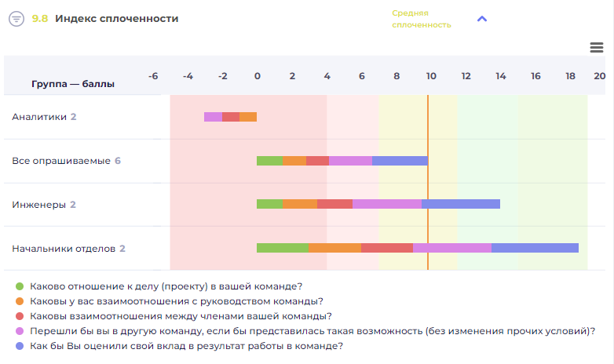This screenshot has width=614, height=364.
Task: Toggle green legend dot for project attitude
Action: (x=20, y=286)
